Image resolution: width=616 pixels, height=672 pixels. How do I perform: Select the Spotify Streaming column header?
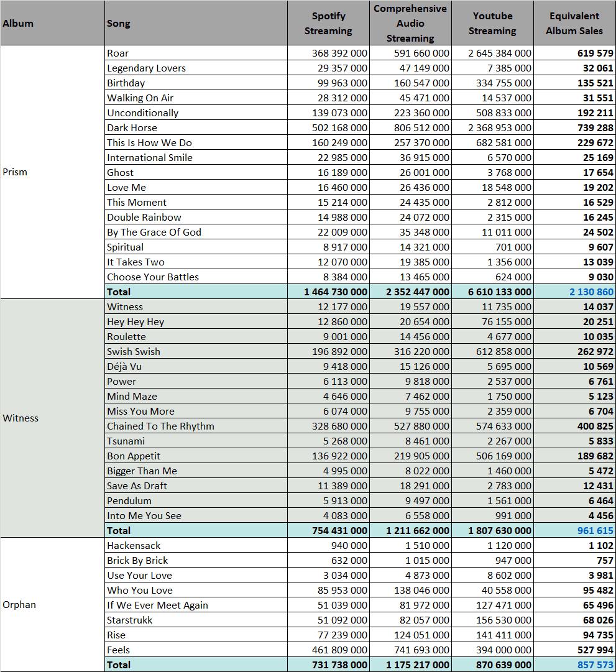click(328, 23)
